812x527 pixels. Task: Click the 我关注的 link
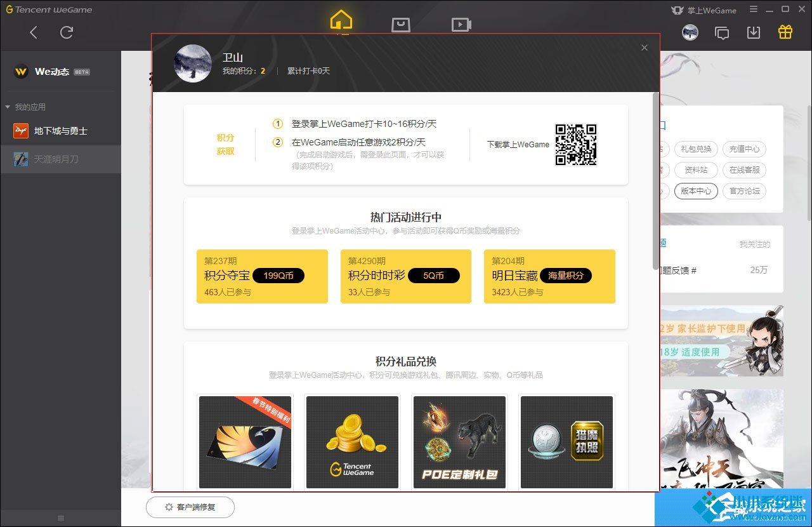(x=755, y=244)
